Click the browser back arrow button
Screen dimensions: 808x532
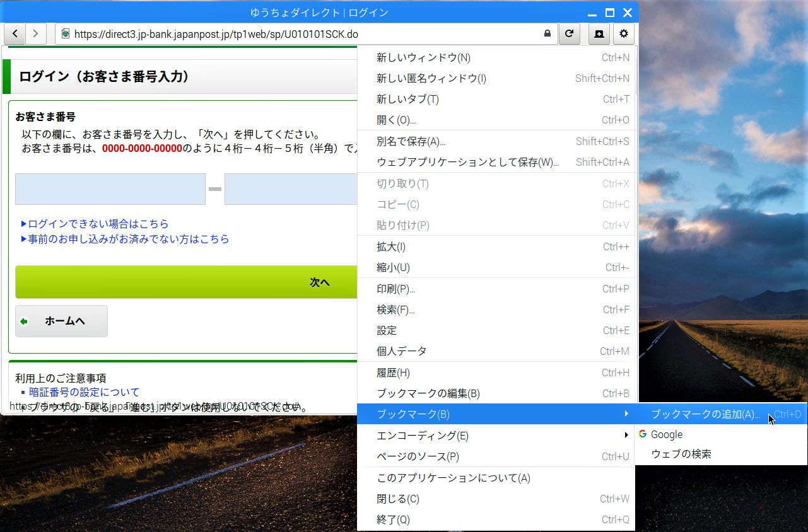coord(15,33)
